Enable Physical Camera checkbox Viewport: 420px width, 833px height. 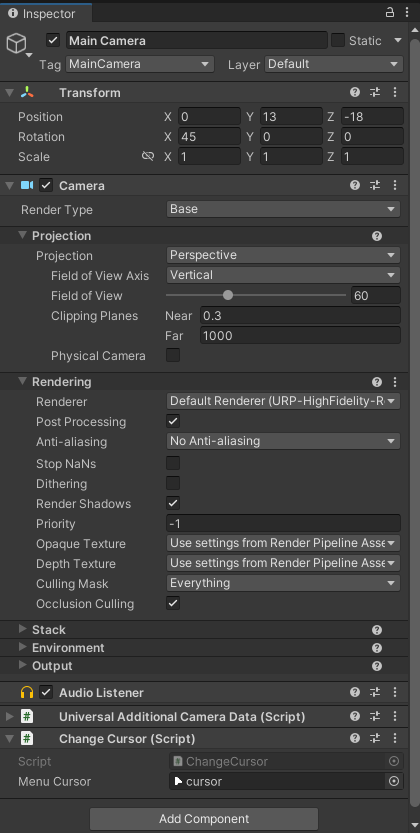pyautogui.click(x=173, y=355)
